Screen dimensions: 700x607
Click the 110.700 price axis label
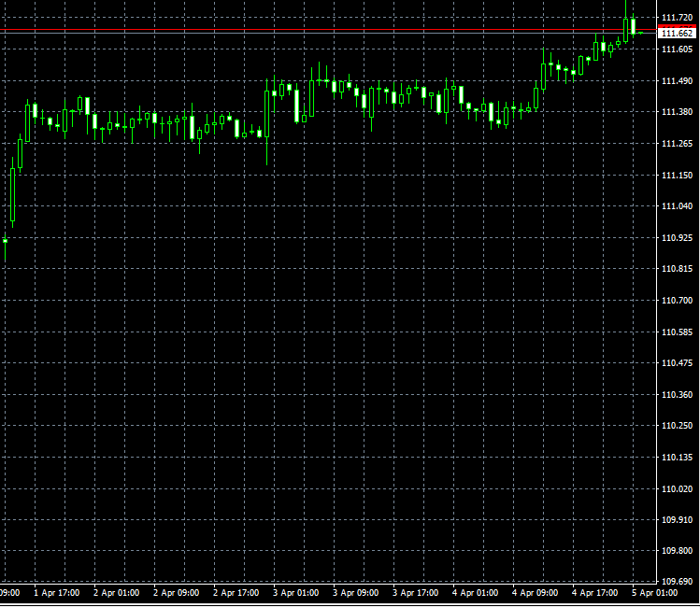click(677, 300)
